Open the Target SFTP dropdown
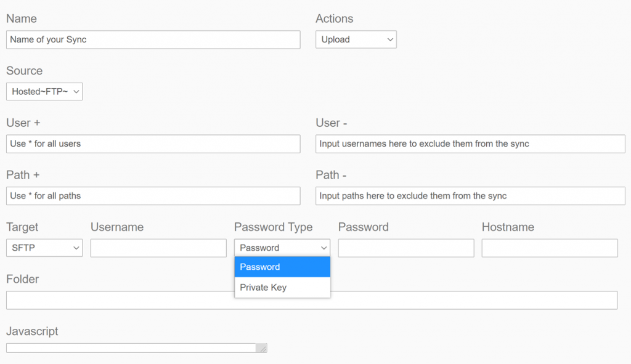This screenshot has width=631, height=364. 44,248
